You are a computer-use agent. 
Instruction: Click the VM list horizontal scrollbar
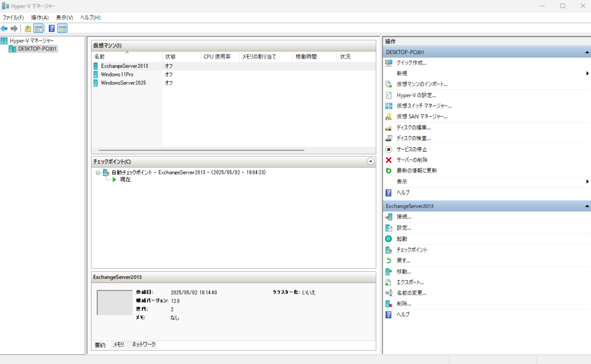pyautogui.click(x=201, y=150)
